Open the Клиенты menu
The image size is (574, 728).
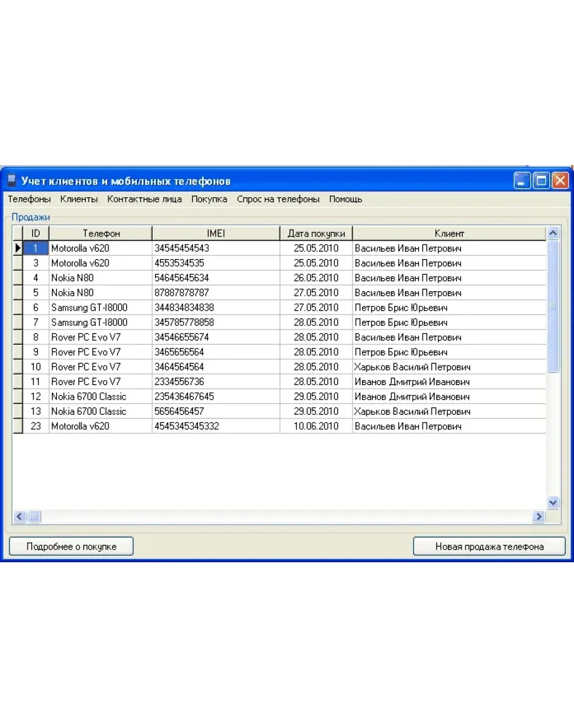(x=79, y=199)
